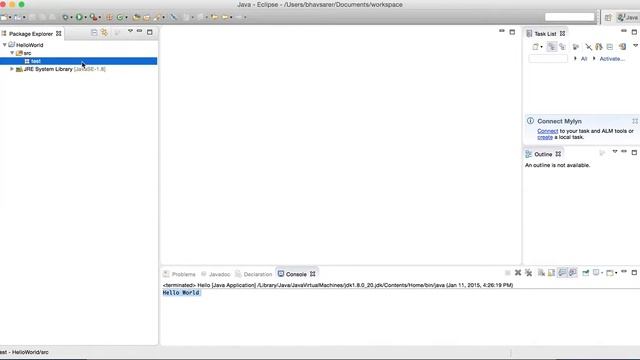Click Collapse All icon in Task List
Screen dimensions: 640x360
pyautogui.click(x=610, y=47)
